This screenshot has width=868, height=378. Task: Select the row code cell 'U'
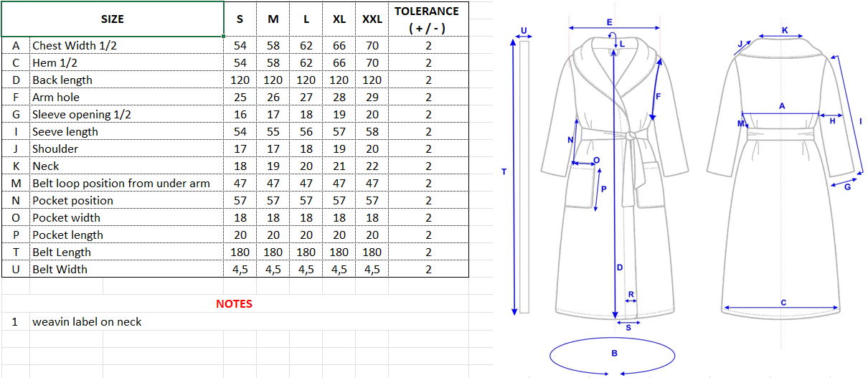tap(16, 269)
